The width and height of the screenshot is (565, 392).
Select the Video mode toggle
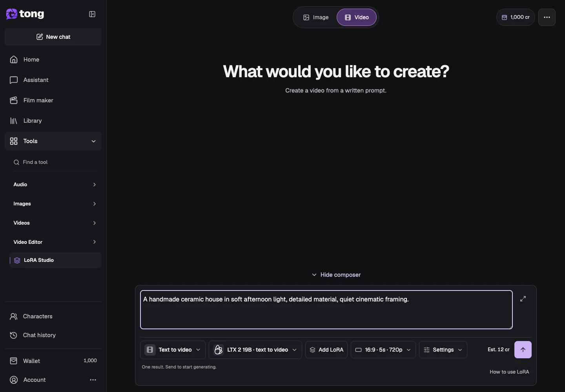tap(357, 17)
